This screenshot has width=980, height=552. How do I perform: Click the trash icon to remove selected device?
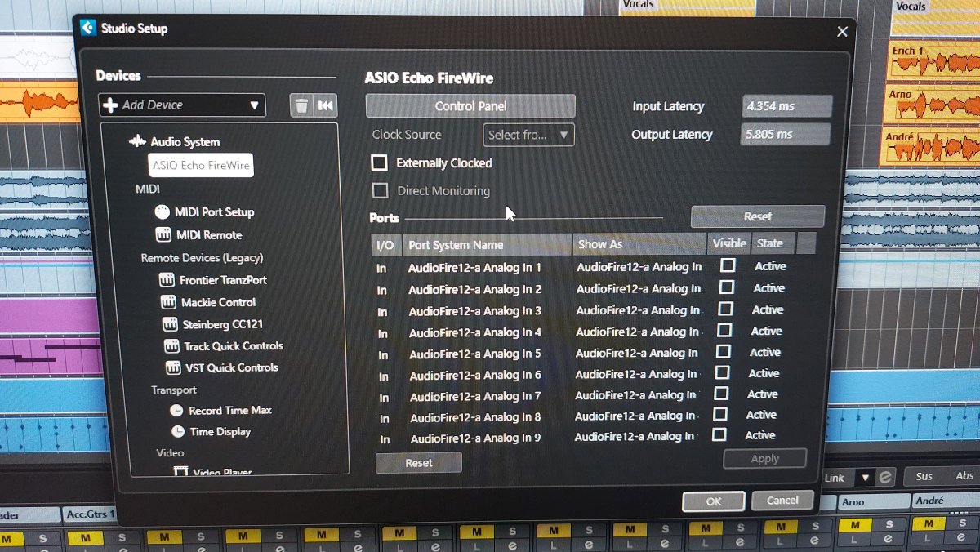[x=301, y=105]
